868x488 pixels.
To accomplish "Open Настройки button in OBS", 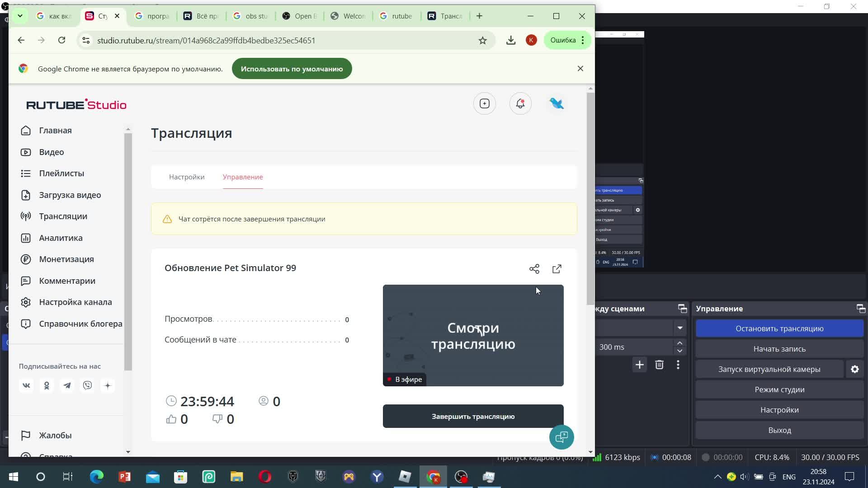I will [x=780, y=410].
